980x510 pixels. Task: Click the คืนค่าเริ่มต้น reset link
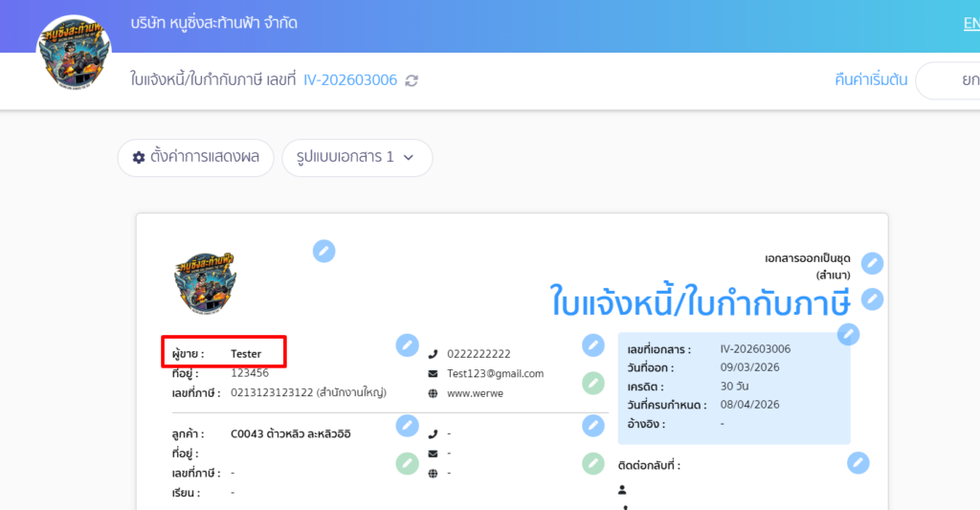click(871, 80)
